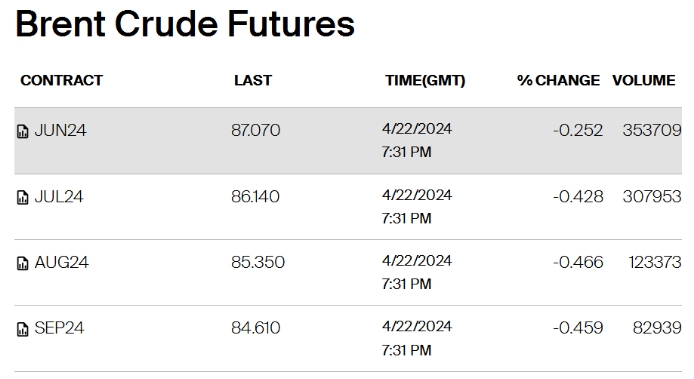The height and width of the screenshot is (379, 694).
Task: Sort by the LAST column header
Action: [x=253, y=80]
